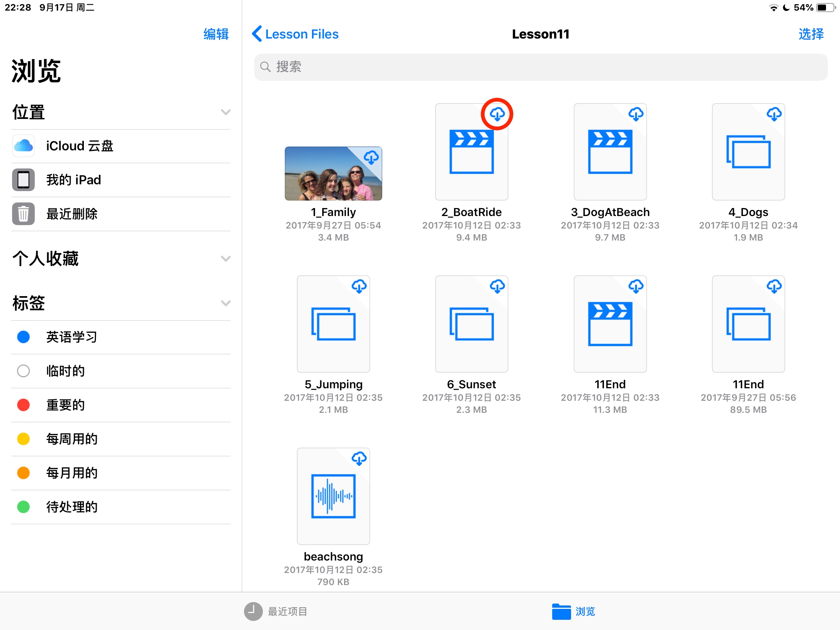Tap the beachsong audio waveform icon
Image resolution: width=840 pixels, height=630 pixels.
(333, 496)
